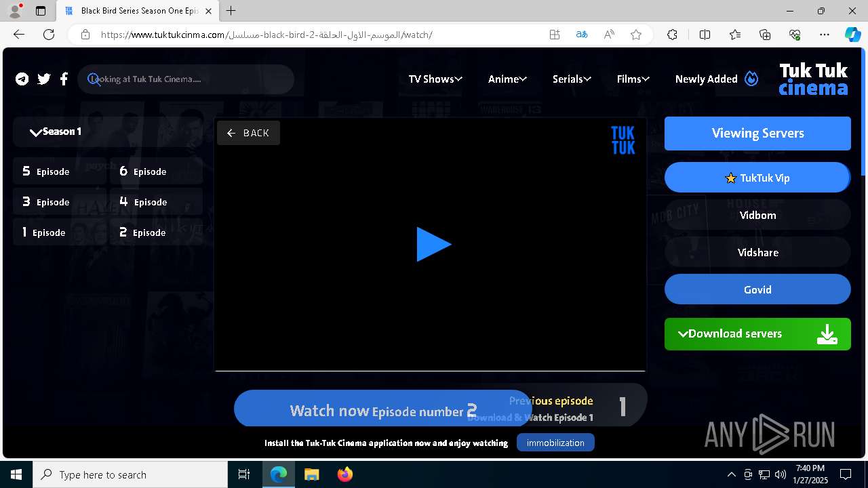
Task: Open a new browser tab
Action: coord(231,11)
